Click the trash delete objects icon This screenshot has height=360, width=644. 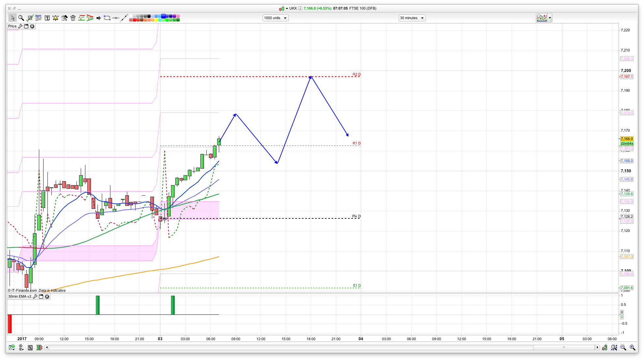[x=73, y=18]
